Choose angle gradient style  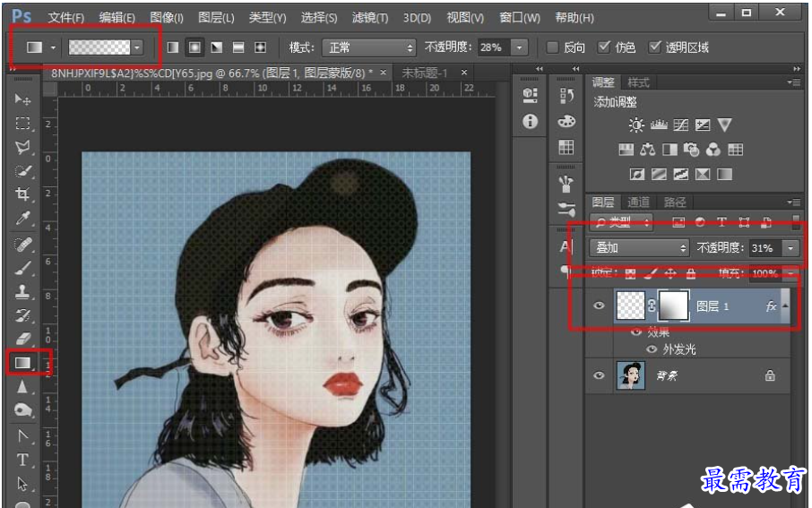coord(217,47)
